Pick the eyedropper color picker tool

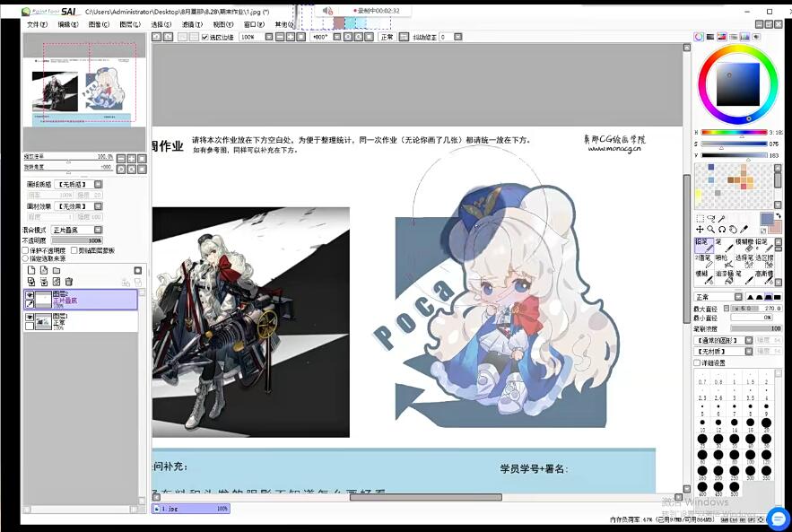click(x=744, y=230)
